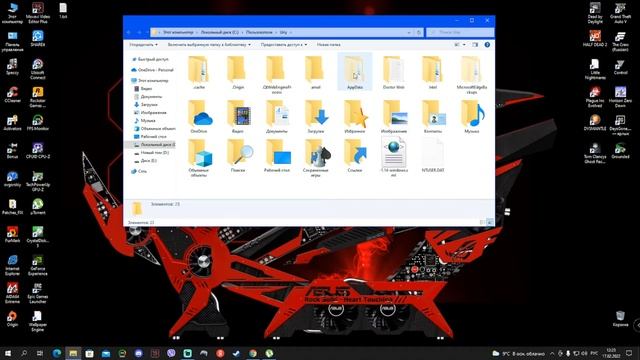Image resolution: width=640 pixels, height=360 pixels.
Task: Navigate to Локальный диск (C:) breadcrumb
Action: pos(220,32)
